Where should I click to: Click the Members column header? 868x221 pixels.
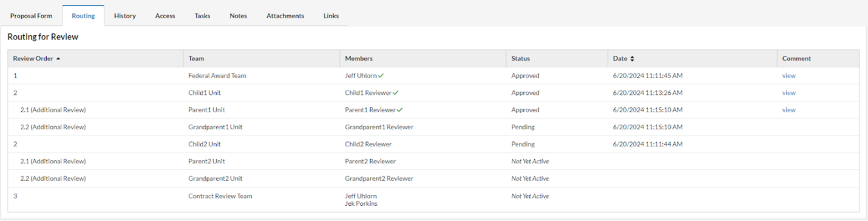pos(359,59)
